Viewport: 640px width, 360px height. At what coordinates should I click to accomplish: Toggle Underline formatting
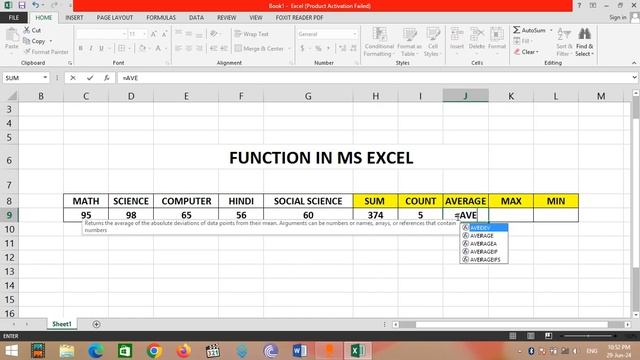coord(101,48)
